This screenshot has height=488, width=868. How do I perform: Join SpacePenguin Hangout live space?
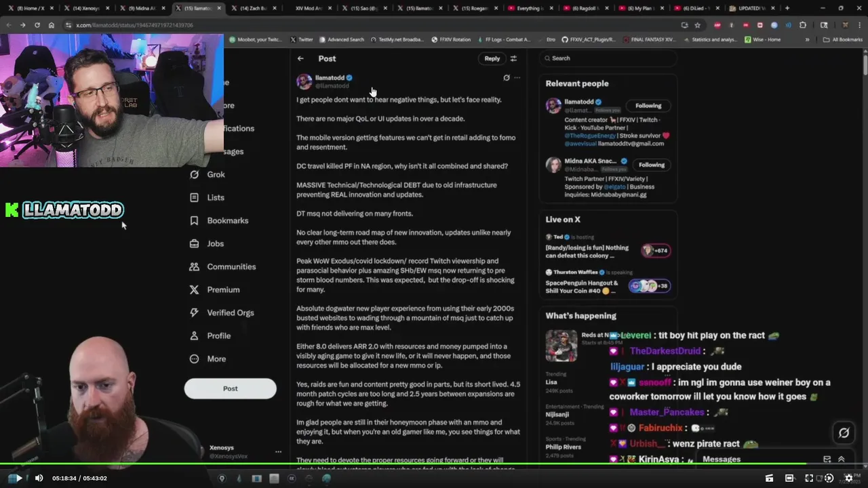(x=607, y=283)
